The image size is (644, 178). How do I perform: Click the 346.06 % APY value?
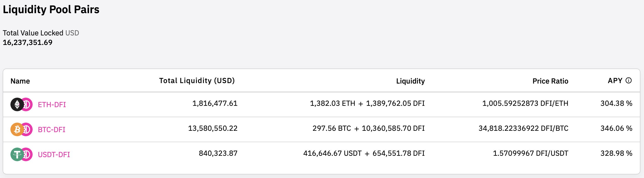(x=616, y=129)
